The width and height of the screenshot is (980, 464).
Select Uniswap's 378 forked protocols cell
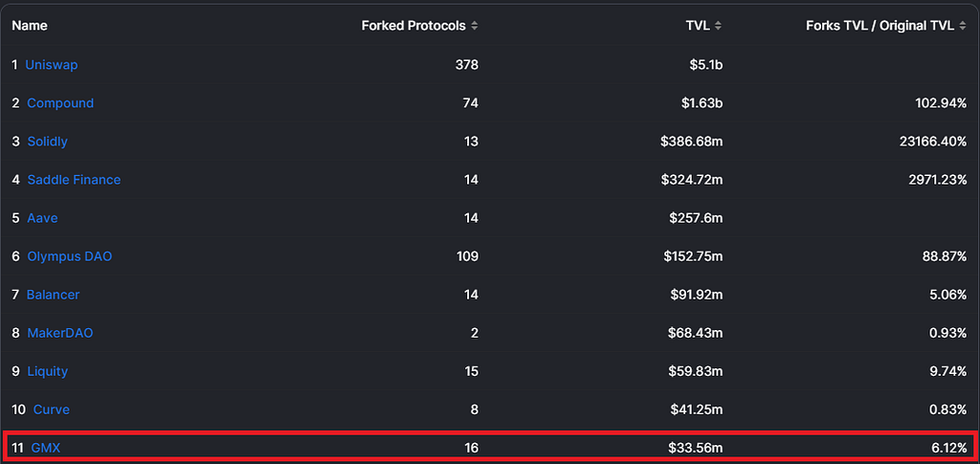(x=467, y=64)
